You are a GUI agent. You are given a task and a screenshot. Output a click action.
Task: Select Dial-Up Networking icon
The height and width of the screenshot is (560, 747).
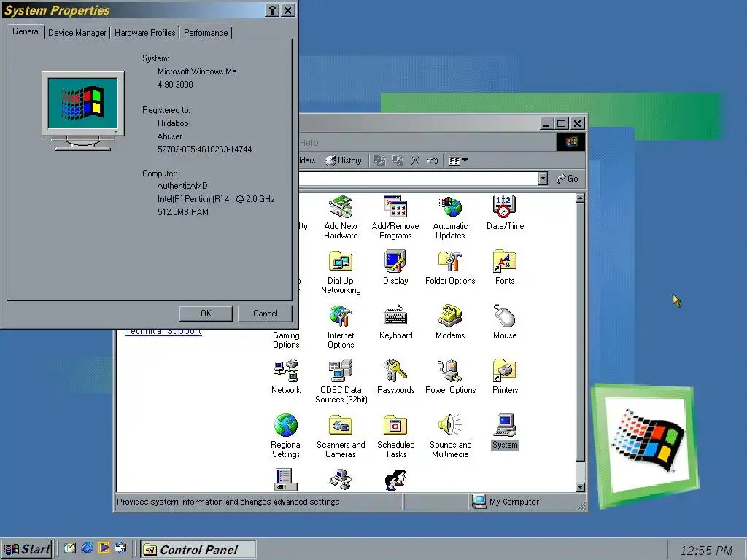pos(341,272)
